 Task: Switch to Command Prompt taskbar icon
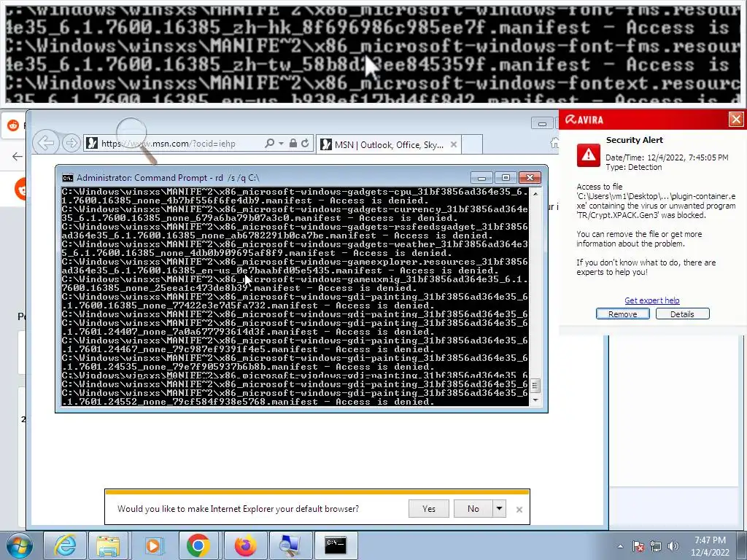click(x=336, y=545)
